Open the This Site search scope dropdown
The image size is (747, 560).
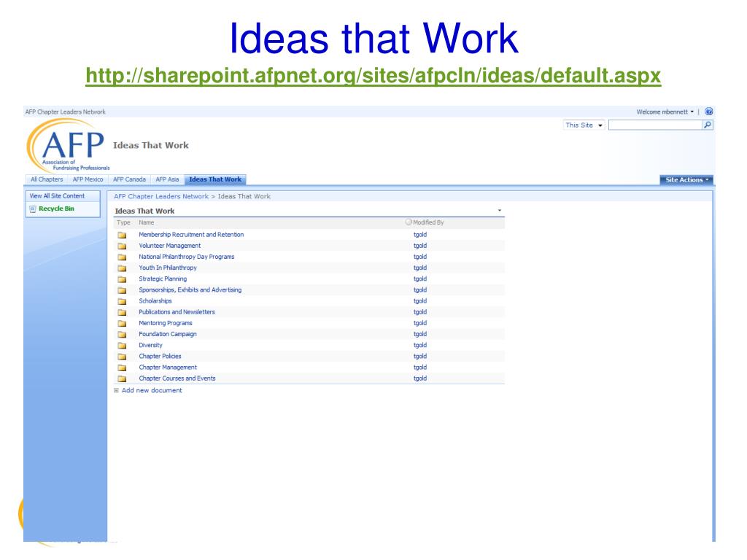click(x=584, y=125)
